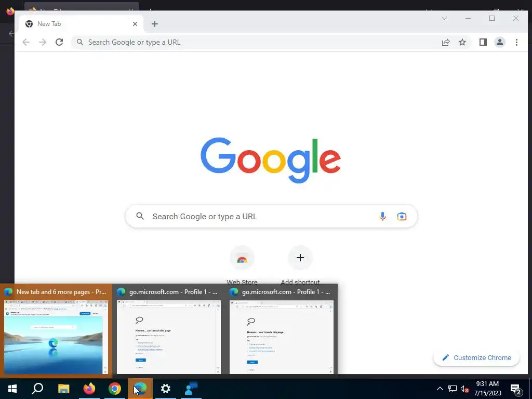Viewport: 532px width, 399px height.
Task: Click Customize Chrome button
Action: pos(476,357)
